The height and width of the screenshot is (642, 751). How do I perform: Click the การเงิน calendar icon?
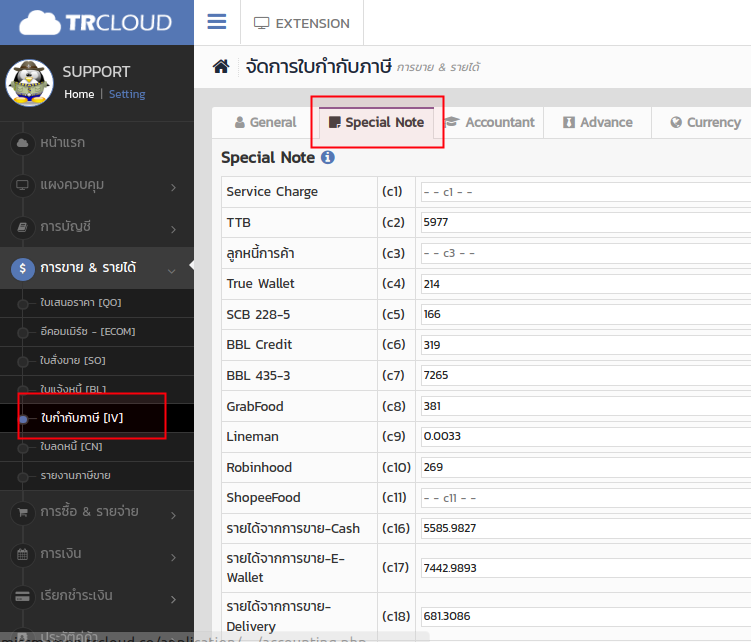(23, 555)
